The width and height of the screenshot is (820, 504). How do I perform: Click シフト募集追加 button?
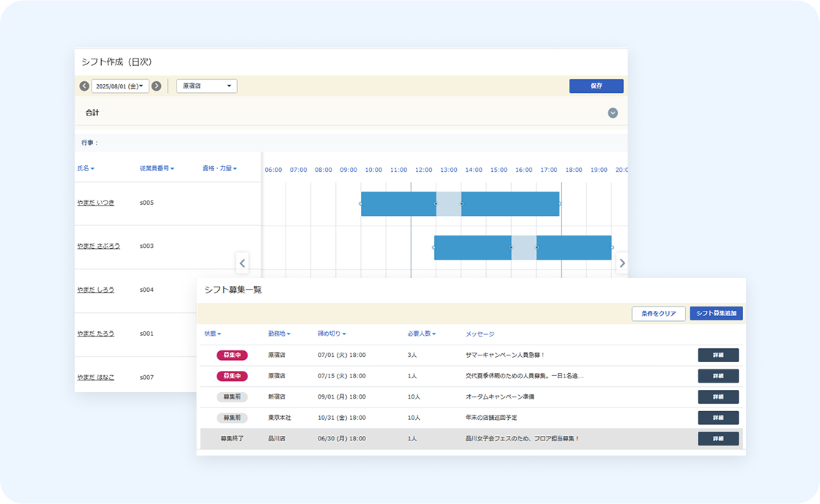tap(716, 313)
